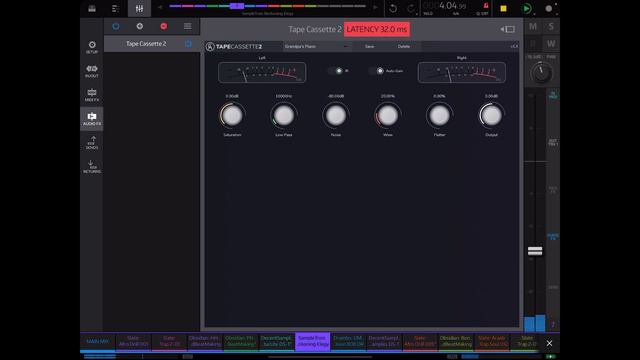This screenshot has width=640, height=360.
Task: Click the plugin version label v1.4
Action: pos(514,47)
